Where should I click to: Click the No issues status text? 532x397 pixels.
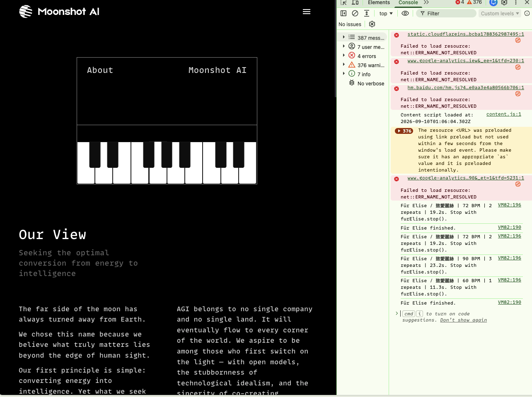click(x=350, y=24)
